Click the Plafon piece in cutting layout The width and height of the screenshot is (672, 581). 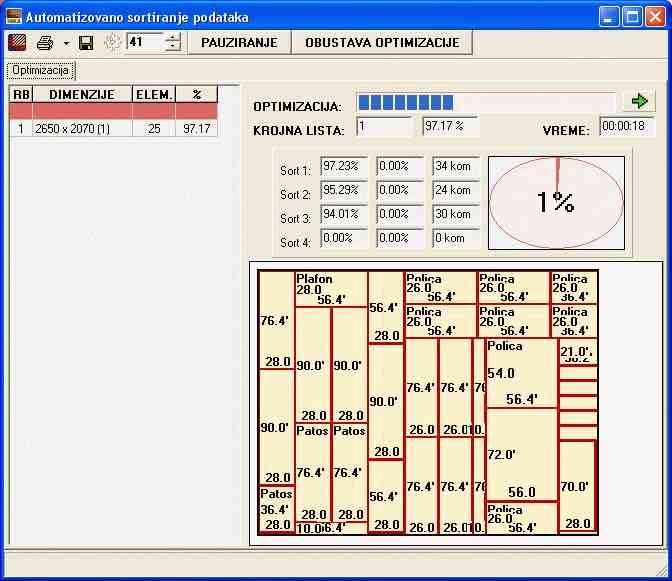[330, 288]
